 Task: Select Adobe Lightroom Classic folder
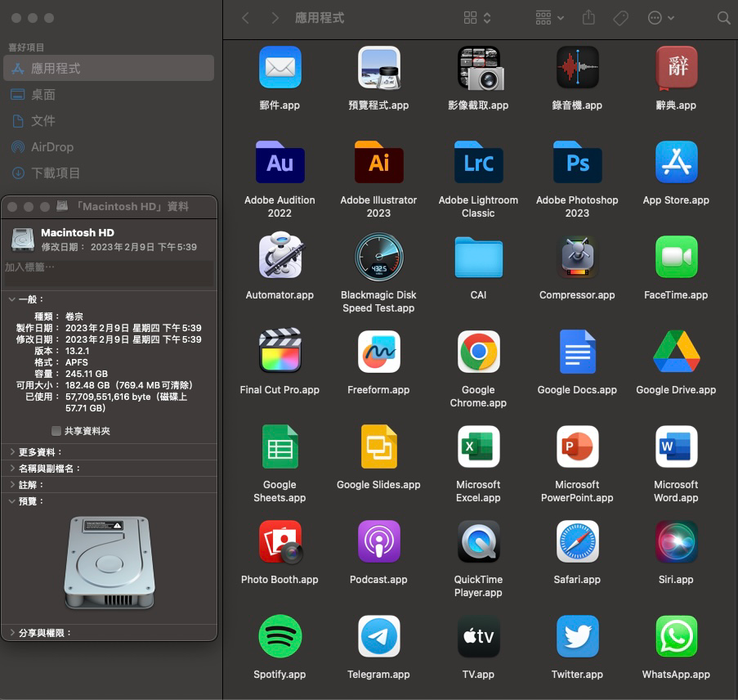(478, 162)
